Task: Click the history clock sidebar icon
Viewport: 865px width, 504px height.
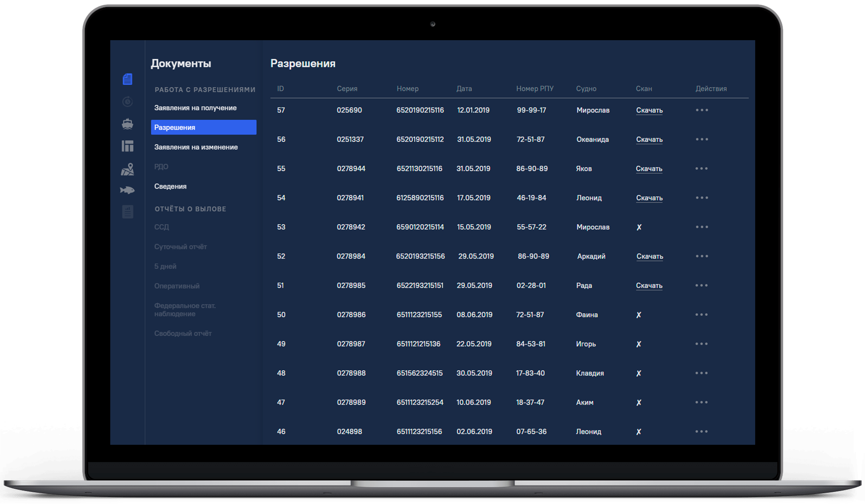Action: [127, 102]
